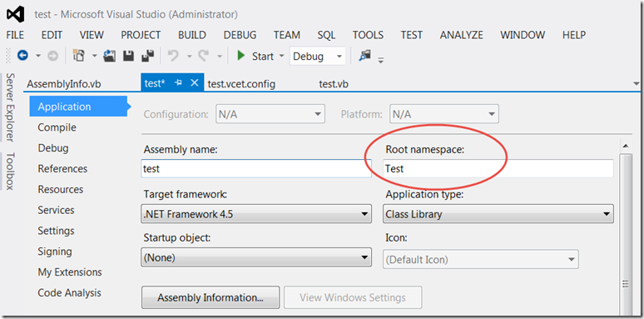Click the Open File toolbar icon

[109, 56]
